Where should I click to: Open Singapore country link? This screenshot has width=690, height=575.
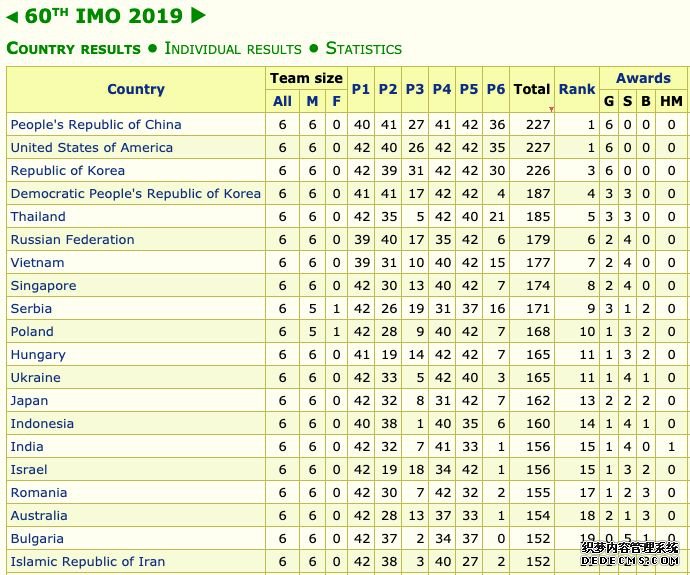point(44,286)
